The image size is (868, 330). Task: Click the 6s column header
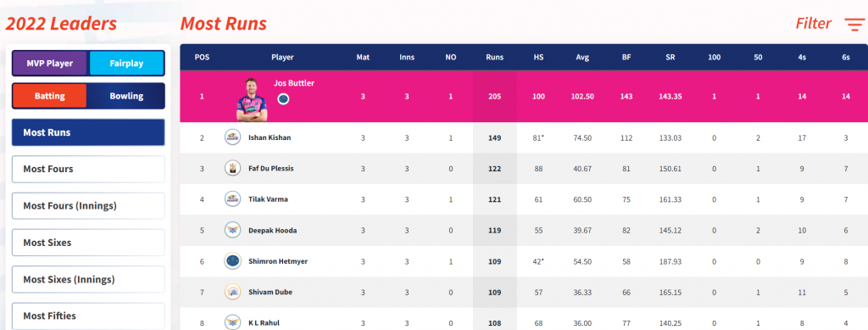tap(845, 57)
